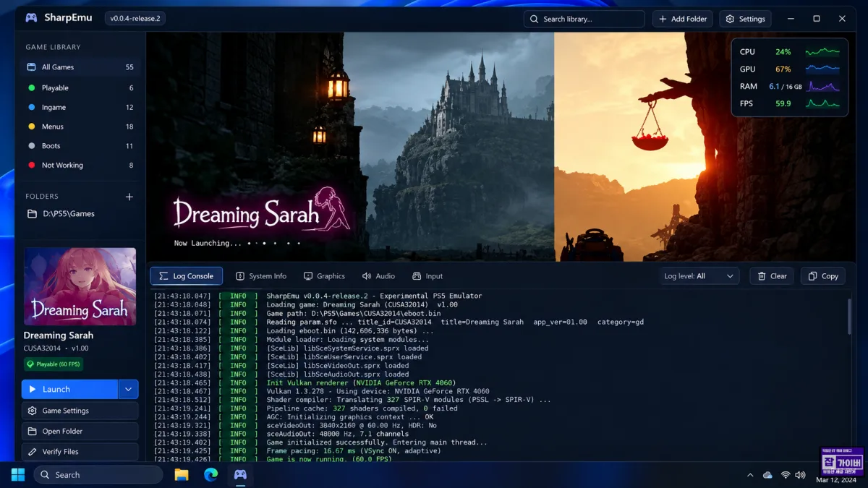The image size is (868, 488).
Task: Copy the log output
Action: 823,276
